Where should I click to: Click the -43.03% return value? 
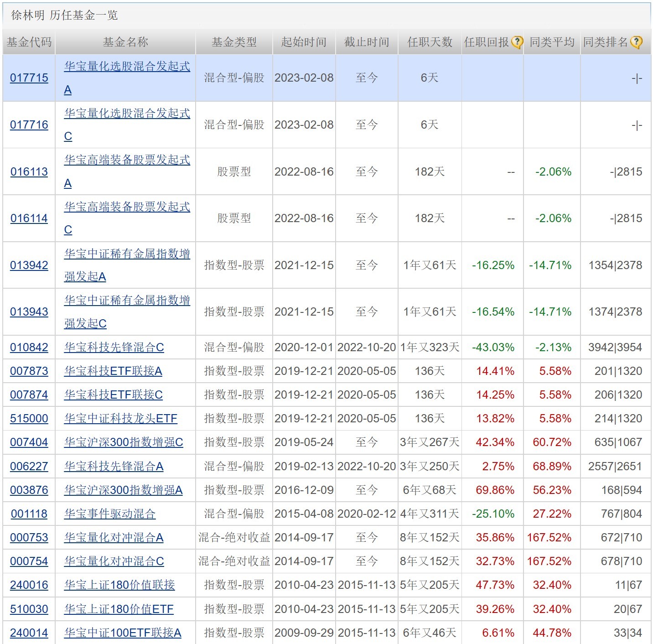point(493,348)
